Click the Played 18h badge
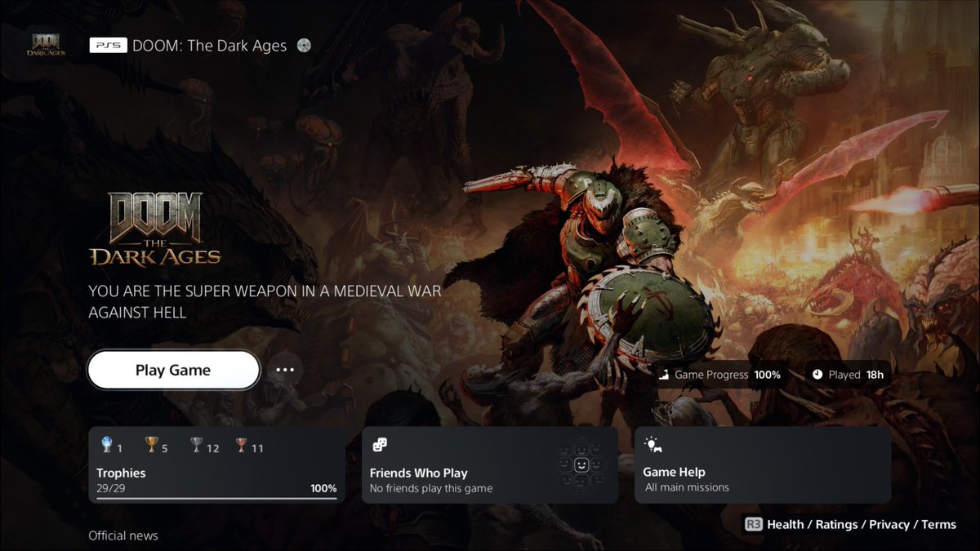The height and width of the screenshot is (551, 980). tap(849, 375)
